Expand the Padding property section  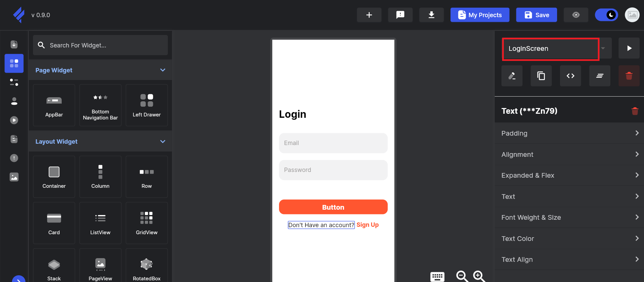tap(569, 133)
